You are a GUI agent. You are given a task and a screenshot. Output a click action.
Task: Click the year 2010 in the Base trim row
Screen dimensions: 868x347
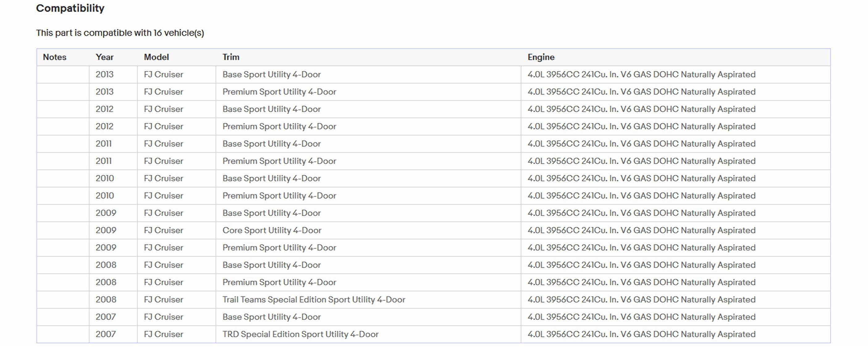coord(105,178)
